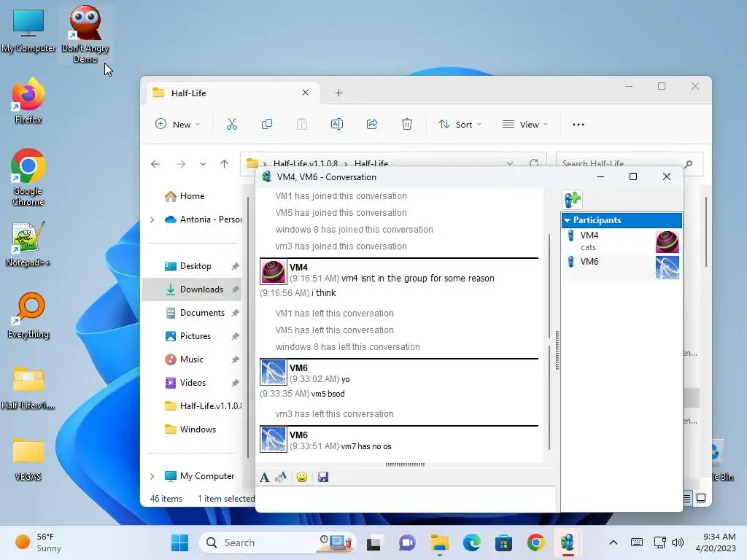Expand the My Computer node in the navigation pane

tap(152, 476)
